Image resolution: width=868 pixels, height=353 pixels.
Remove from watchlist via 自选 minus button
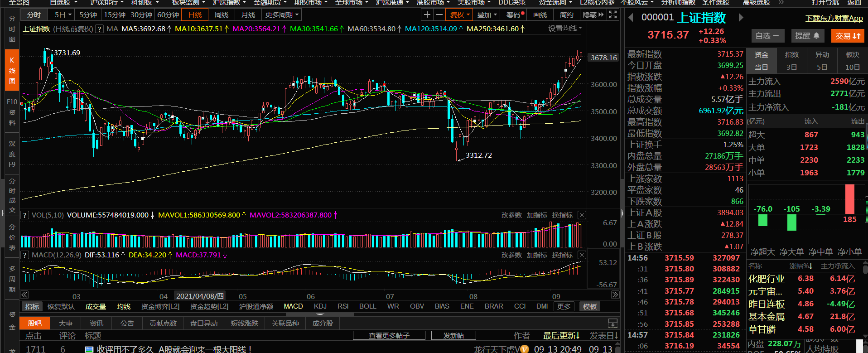click(767, 35)
